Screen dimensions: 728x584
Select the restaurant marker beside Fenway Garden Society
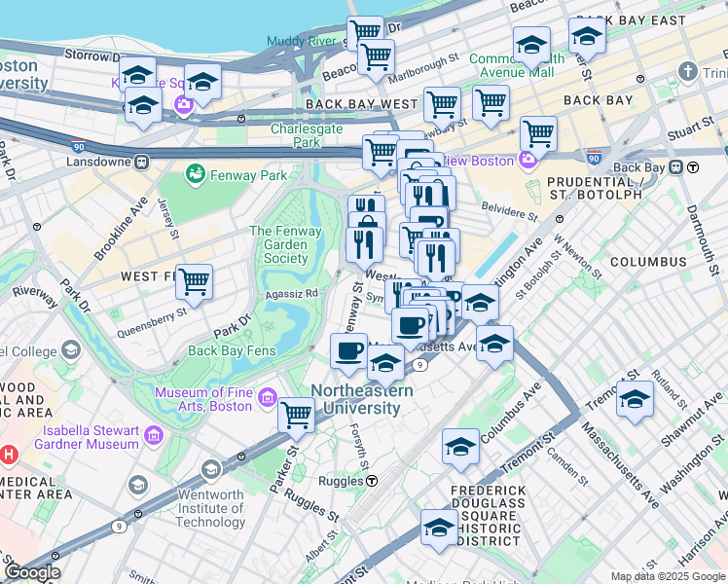(364, 247)
